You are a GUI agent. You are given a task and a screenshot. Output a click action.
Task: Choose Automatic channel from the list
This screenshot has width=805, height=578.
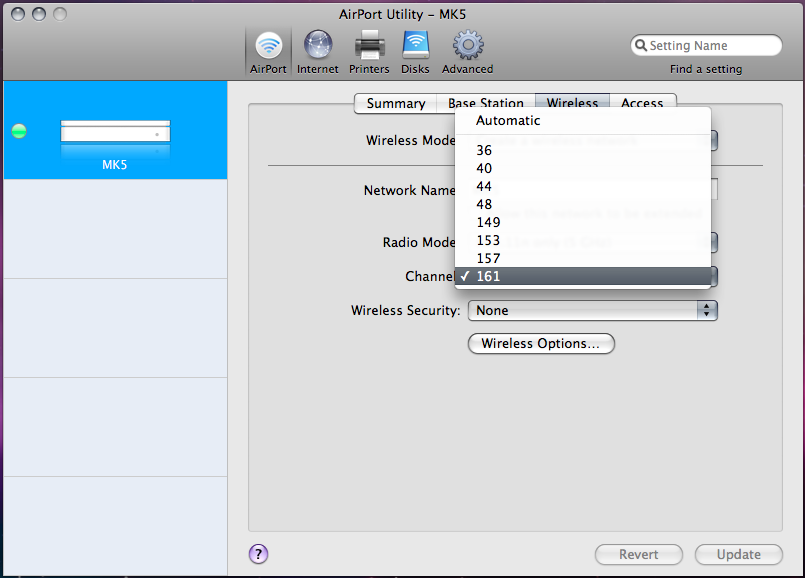pos(583,121)
